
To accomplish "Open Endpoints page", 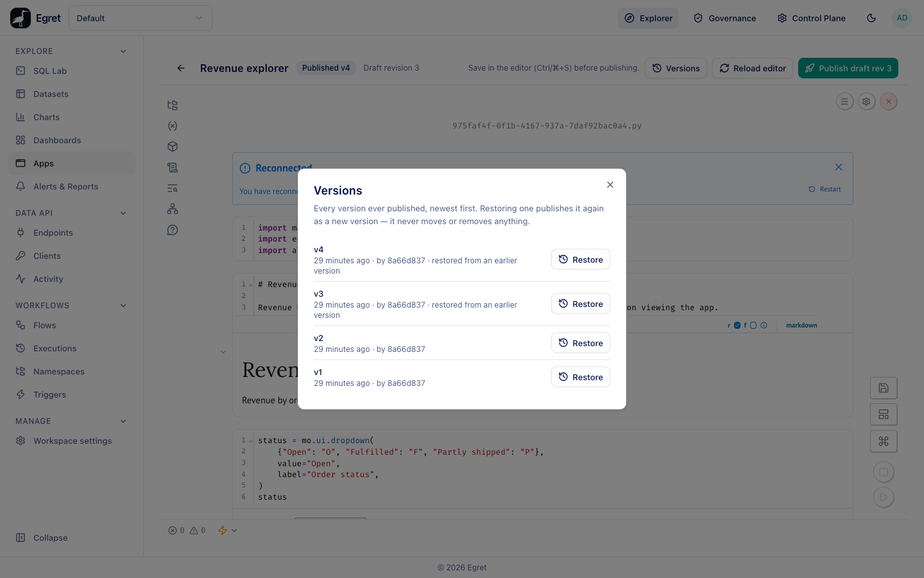I will [72, 232].
